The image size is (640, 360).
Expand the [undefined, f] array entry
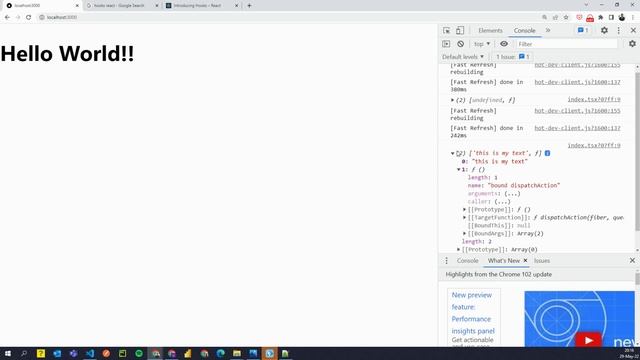pyautogui.click(x=452, y=100)
